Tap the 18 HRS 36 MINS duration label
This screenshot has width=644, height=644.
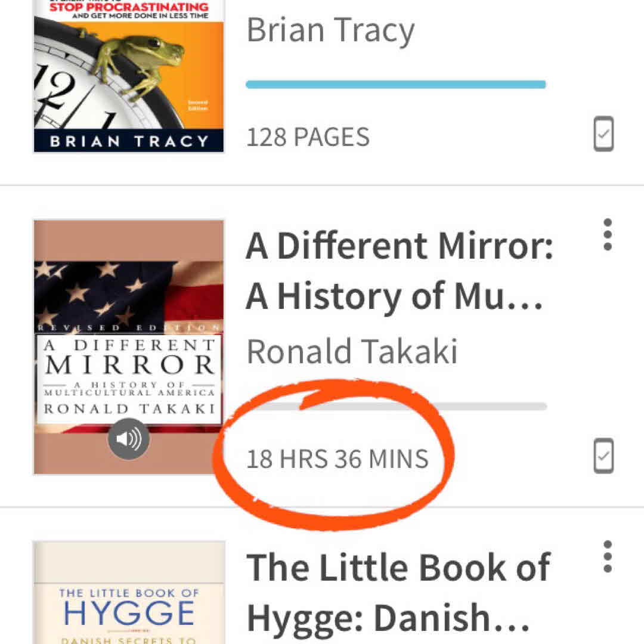point(338,459)
